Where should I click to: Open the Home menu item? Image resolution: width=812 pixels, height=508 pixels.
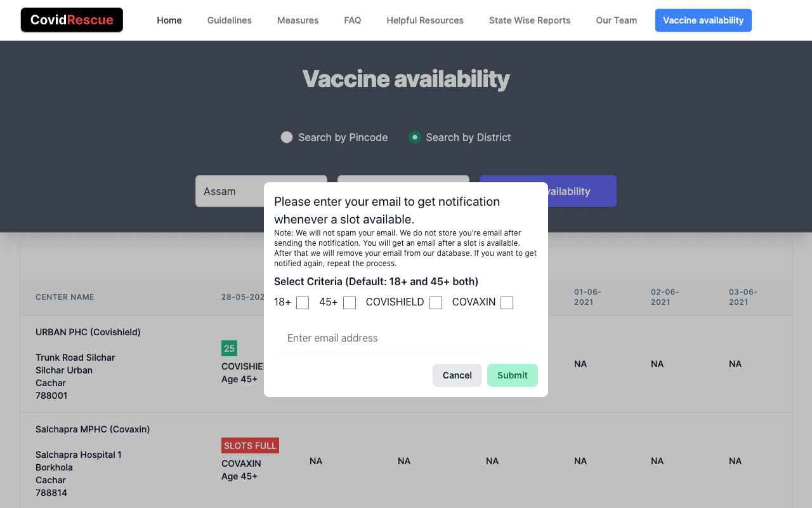169,20
